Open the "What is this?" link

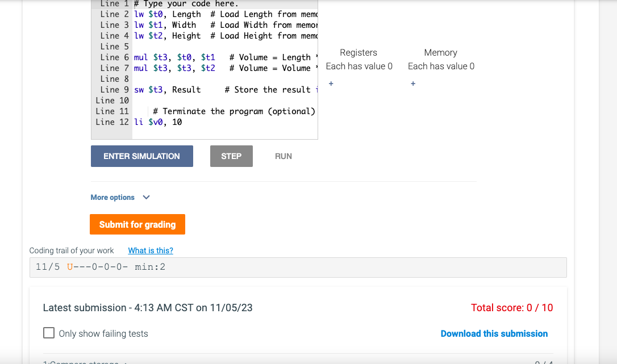tap(150, 250)
